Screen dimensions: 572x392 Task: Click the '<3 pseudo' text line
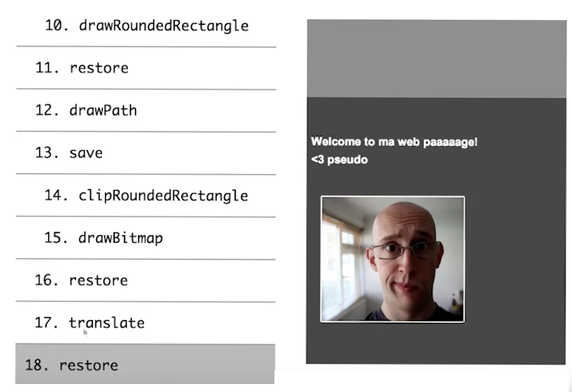pyautogui.click(x=339, y=160)
